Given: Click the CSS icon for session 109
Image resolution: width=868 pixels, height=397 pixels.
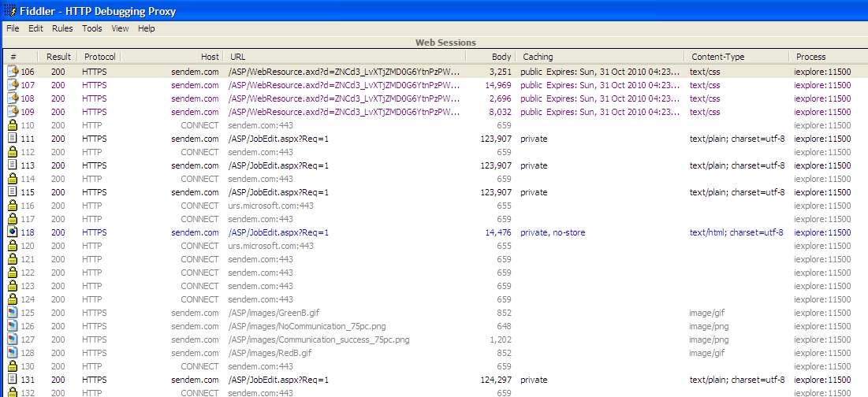Looking at the screenshot, I should tap(13, 112).
